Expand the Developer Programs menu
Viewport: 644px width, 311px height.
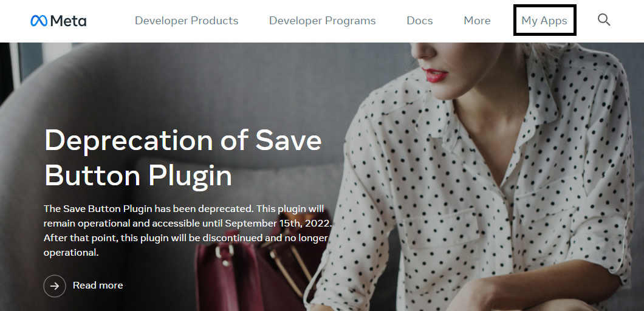tap(323, 21)
